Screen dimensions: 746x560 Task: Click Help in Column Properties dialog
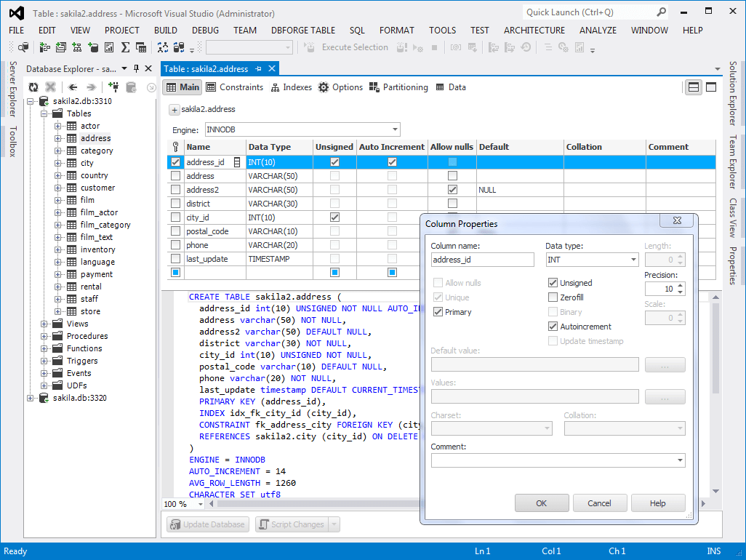point(658,503)
